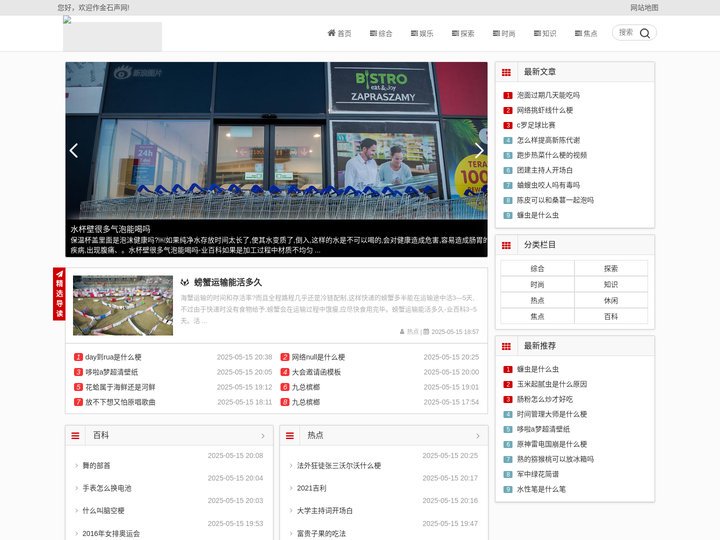720x540 pixels.
Task: Expand the 热点 section chevron arrow
Action: [478, 436]
